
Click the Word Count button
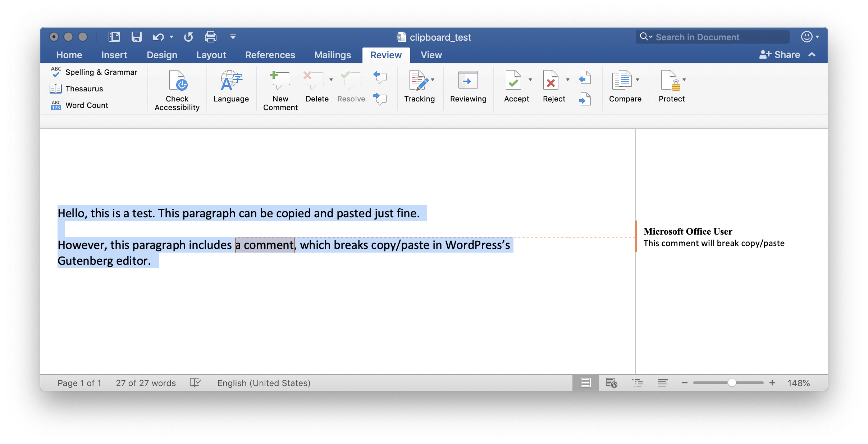click(86, 105)
